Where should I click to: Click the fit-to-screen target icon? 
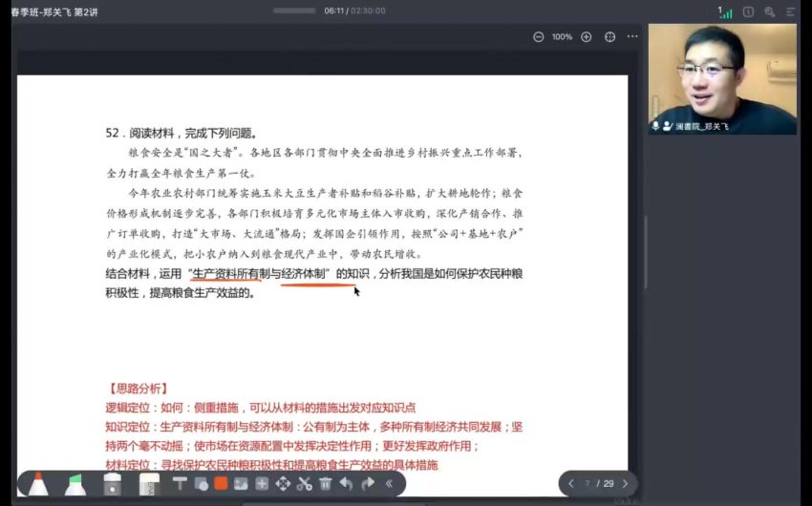(x=609, y=37)
